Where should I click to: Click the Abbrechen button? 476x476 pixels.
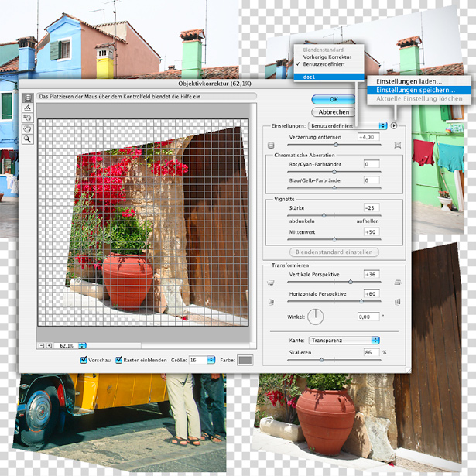tap(334, 111)
